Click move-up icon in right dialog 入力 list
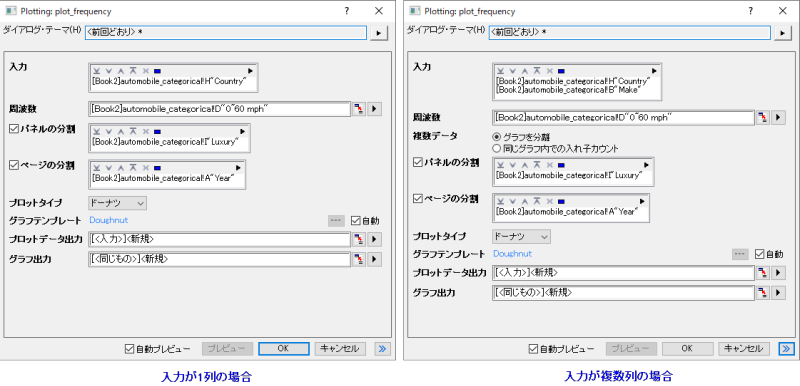The height and width of the screenshot is (386, 800). [524, 71]
